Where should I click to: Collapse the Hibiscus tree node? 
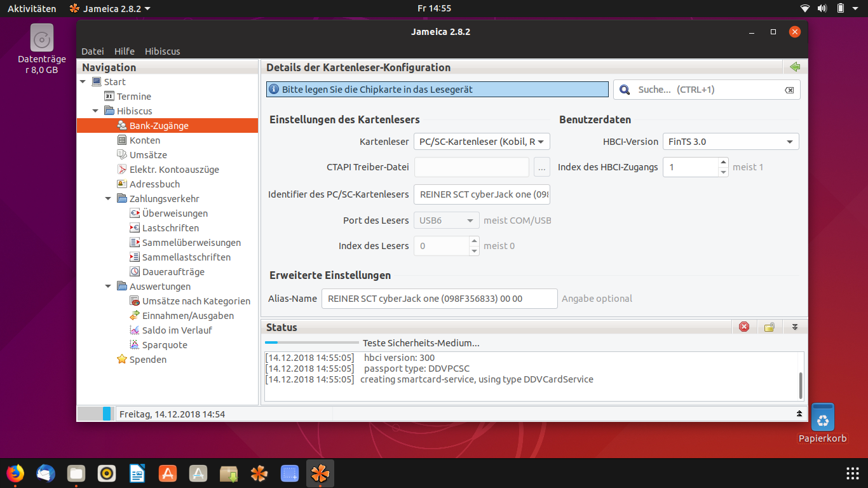point(95,111)
